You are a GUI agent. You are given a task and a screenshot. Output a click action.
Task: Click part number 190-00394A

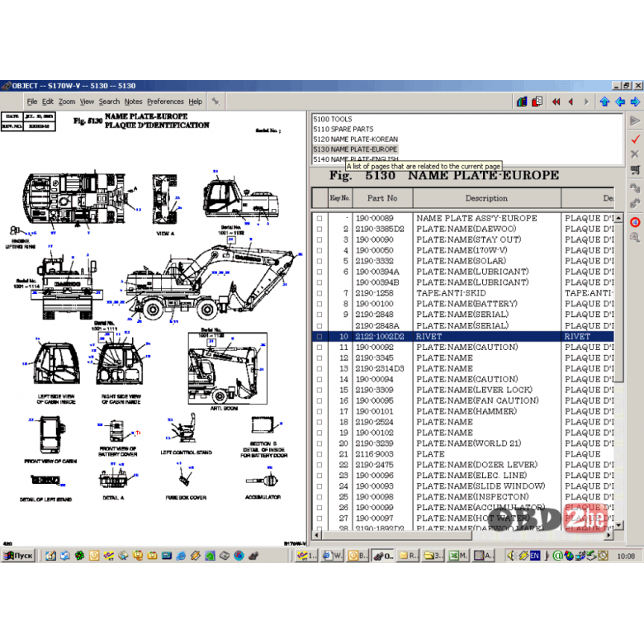(x=377, y=272)
